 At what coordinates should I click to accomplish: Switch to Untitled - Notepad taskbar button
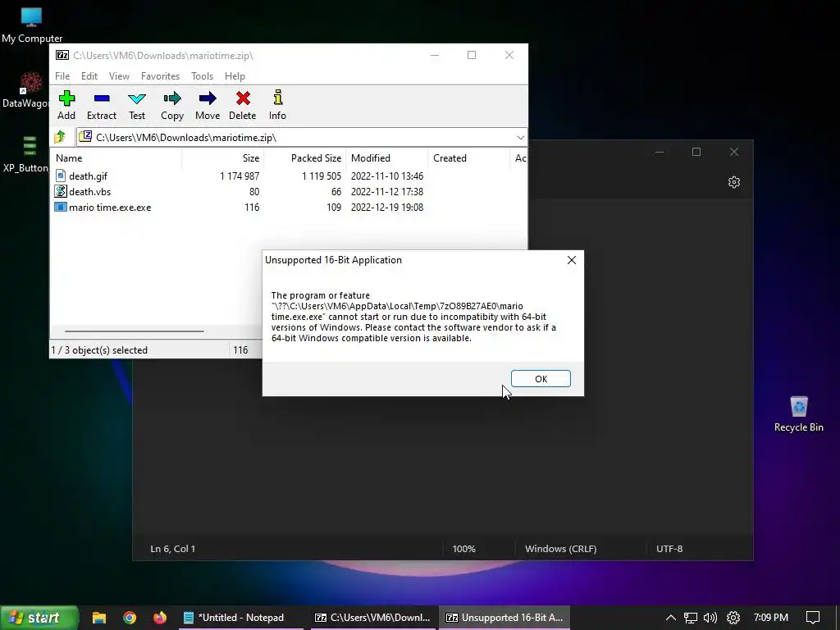pyautogui.click(x=240, y=618)
